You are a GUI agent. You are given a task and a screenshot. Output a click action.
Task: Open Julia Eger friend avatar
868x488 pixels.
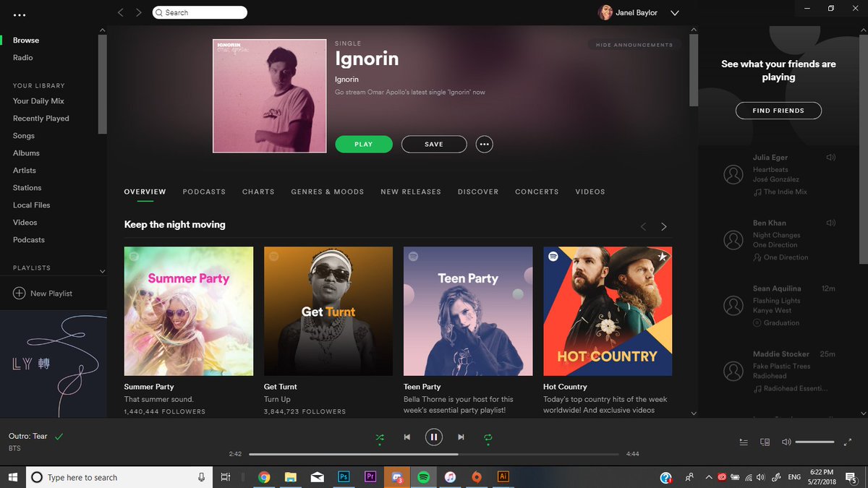(733, 174)
